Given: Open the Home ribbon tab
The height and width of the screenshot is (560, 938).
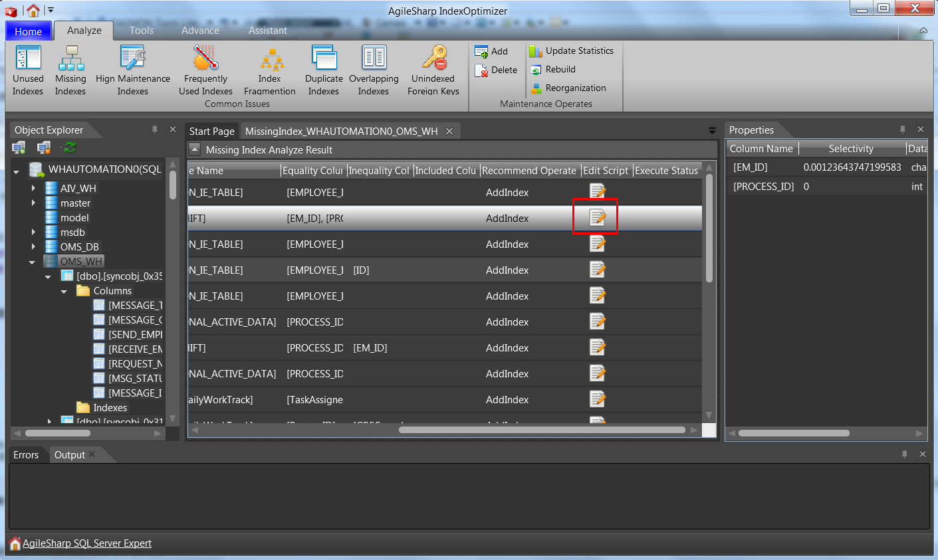Looking at the screenshot, I should (28, 31).
